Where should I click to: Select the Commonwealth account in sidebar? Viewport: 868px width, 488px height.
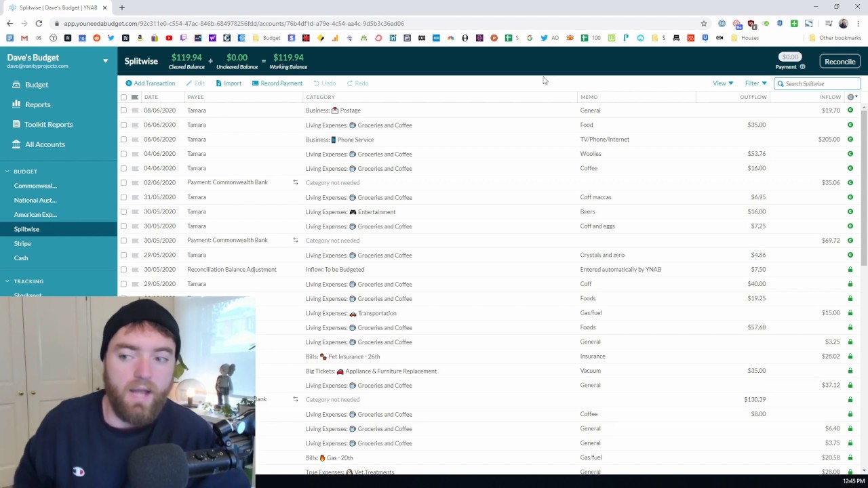pyautogui.click(x=35, y=186)
